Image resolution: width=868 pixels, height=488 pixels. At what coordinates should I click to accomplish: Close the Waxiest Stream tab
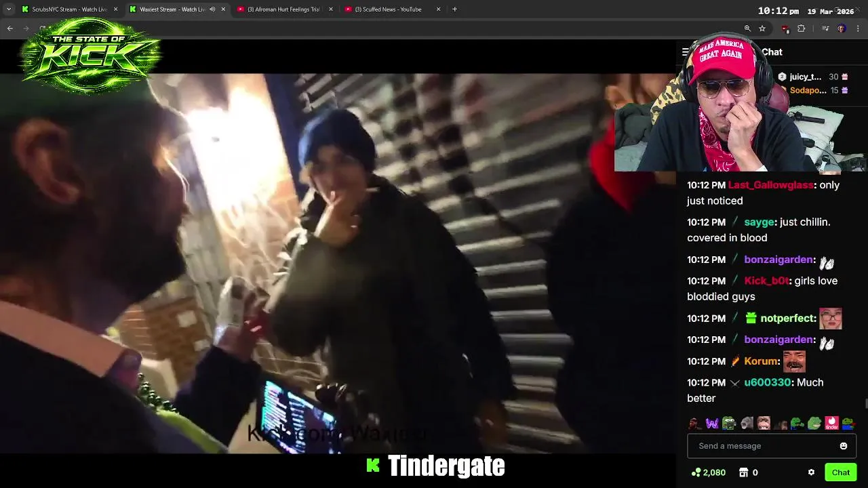pyautogui.click(x=223, y=9)
